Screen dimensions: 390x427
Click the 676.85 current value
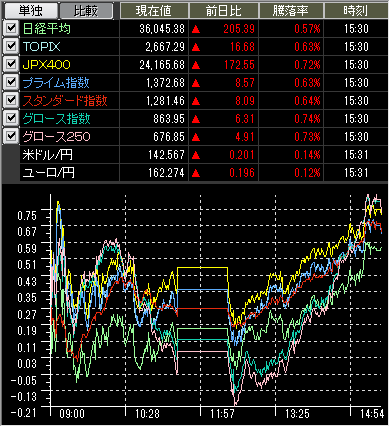tap(169, 137)
